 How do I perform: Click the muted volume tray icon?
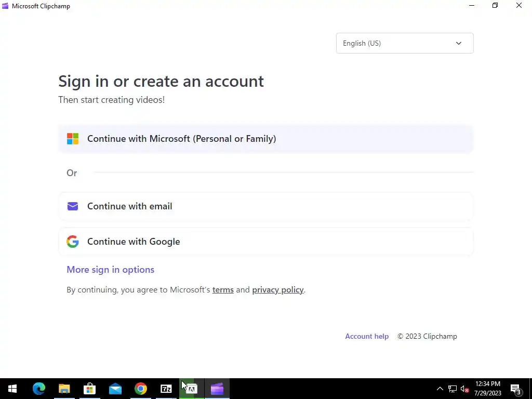pyautogui.click(x=464, y=389)
